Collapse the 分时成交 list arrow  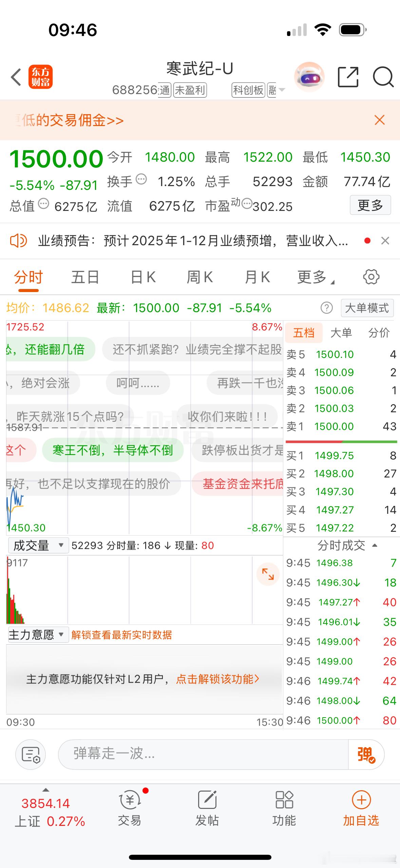[x=375, y=545]
